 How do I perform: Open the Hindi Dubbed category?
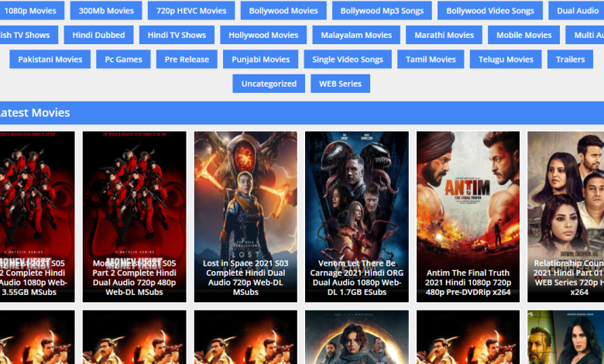[98, 35]
